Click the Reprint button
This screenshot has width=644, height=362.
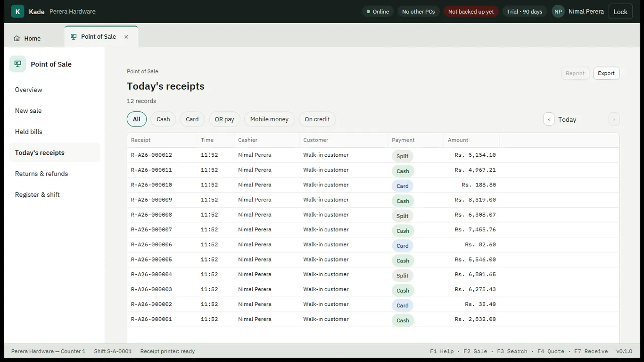[575, 73]
